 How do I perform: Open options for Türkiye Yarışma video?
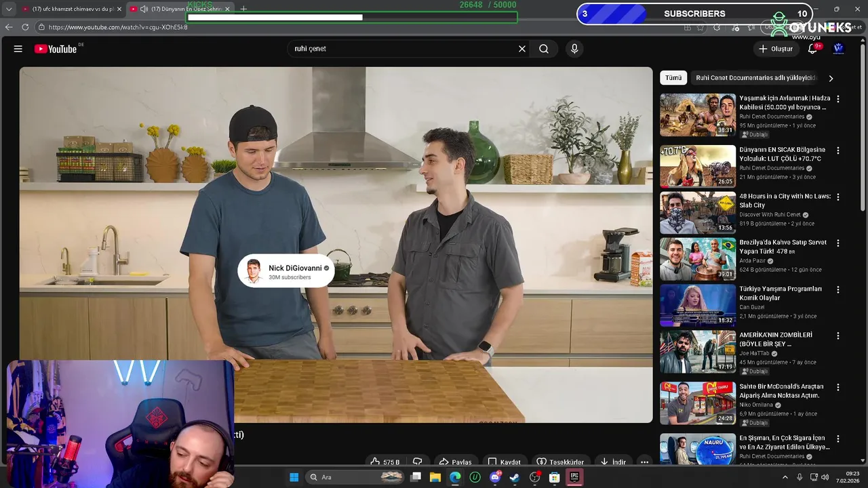pos(838,289)
